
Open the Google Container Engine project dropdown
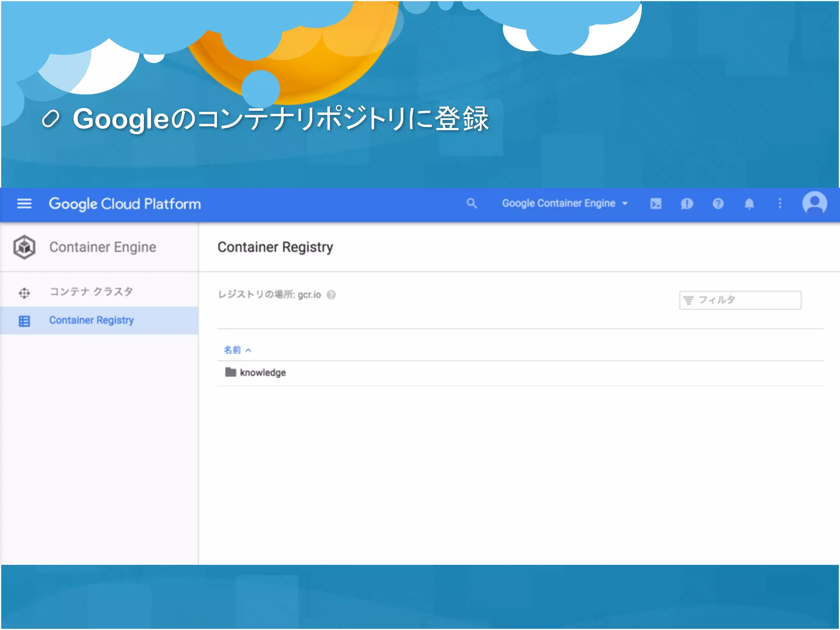click(x=565, y=203)
